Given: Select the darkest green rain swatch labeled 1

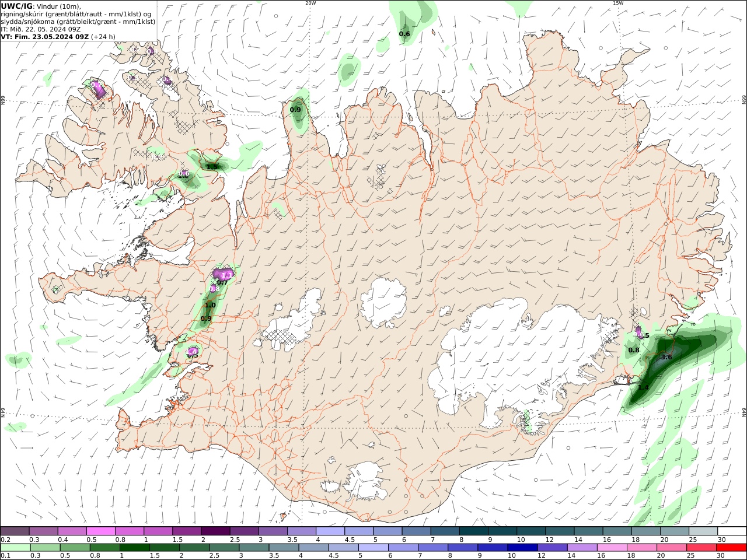Looking at the screenshot, I should 134,548.
